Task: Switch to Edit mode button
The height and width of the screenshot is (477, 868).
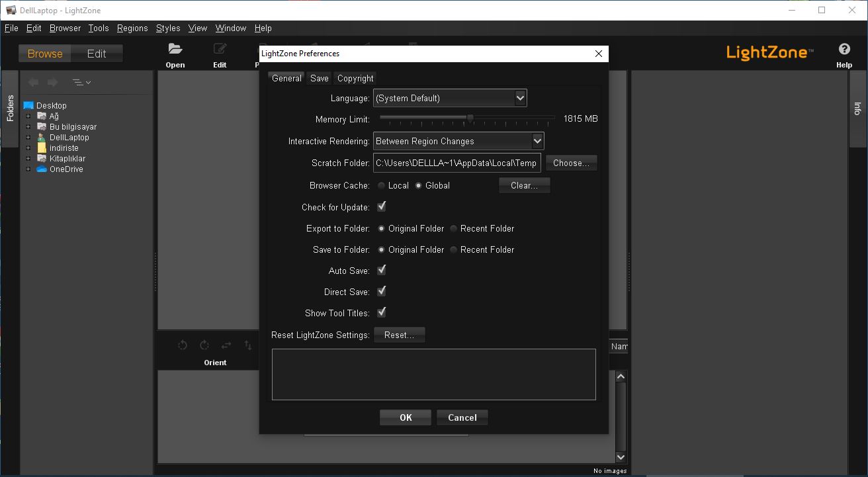Action: click(97, 54)
